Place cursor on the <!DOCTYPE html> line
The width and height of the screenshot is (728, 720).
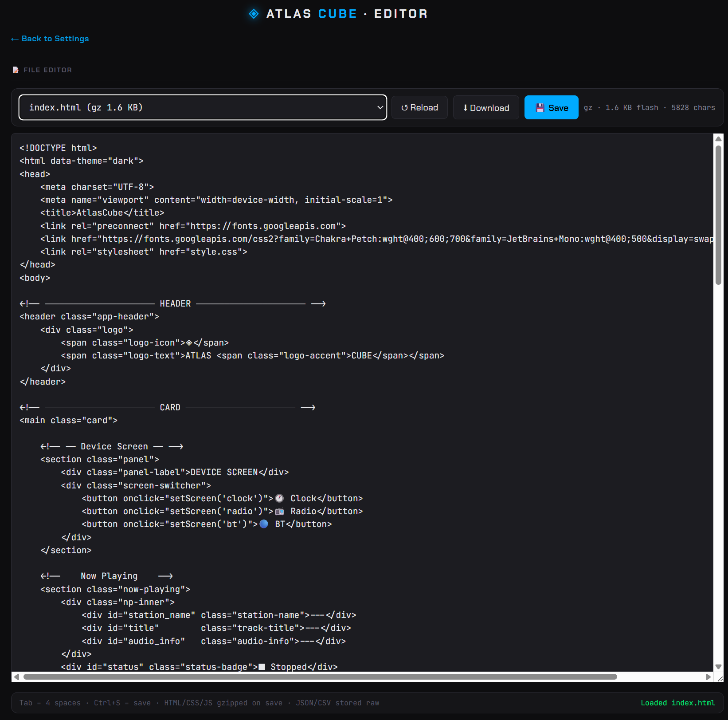pyautogui.click(x=58, y=148)
